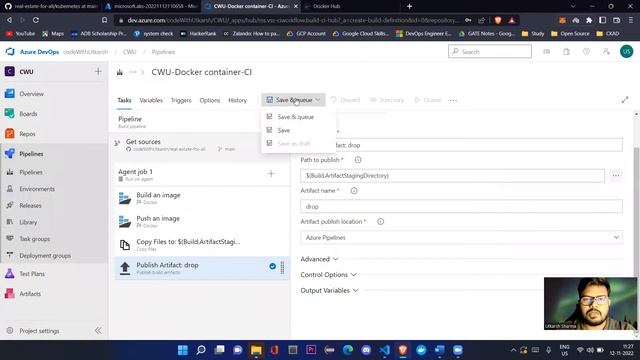Select Get sources step

pos(188,144)
